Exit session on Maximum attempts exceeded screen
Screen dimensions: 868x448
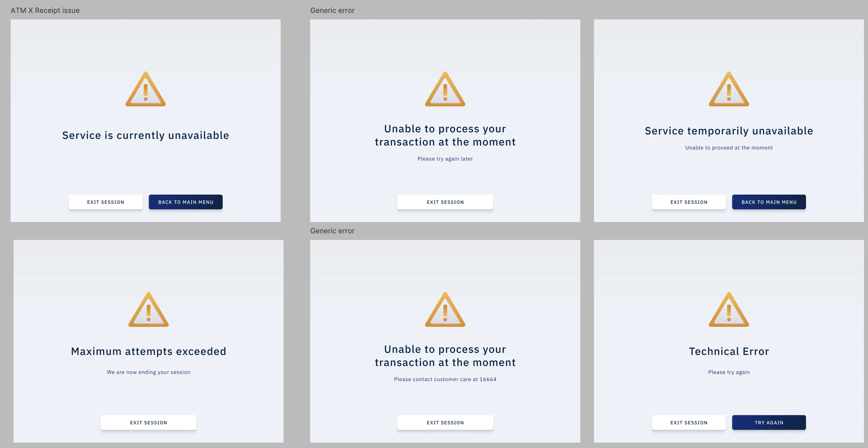tap(149, 422)
